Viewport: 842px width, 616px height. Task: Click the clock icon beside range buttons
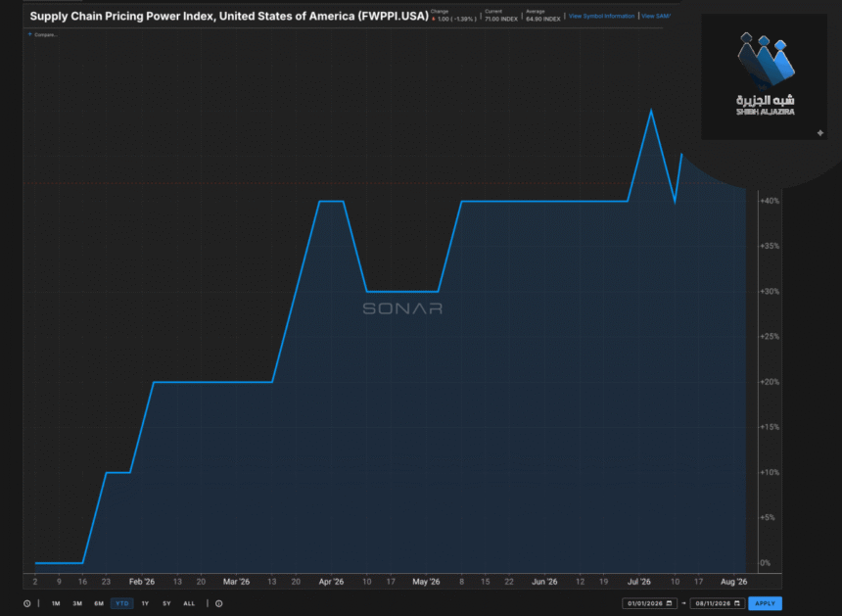[x=26, y=603]
